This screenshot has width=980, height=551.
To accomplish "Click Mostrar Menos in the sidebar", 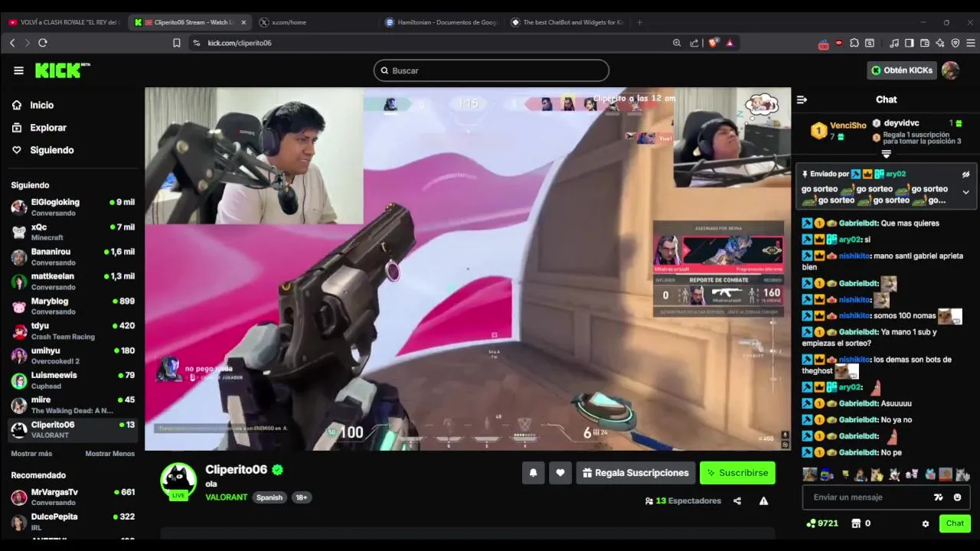I will (109, 454).
